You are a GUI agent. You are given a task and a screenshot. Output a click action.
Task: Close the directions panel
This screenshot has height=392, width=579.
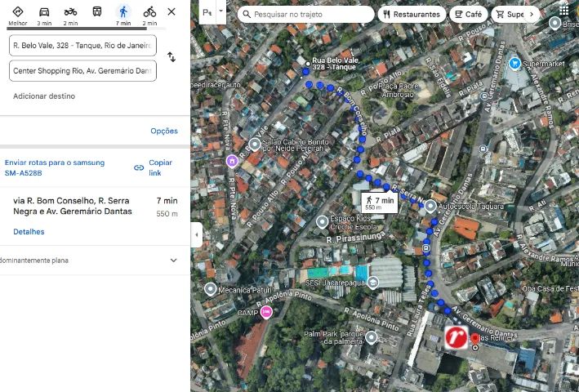point(171,11)
